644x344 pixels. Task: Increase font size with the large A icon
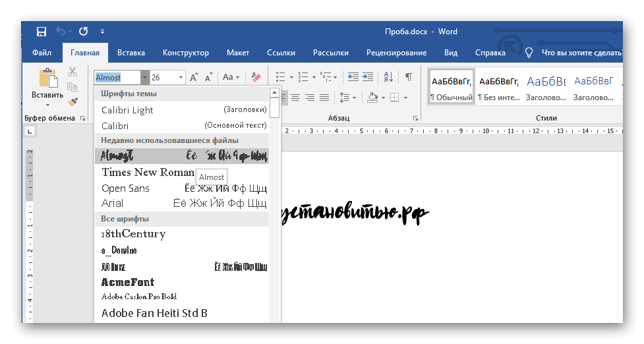194,77
